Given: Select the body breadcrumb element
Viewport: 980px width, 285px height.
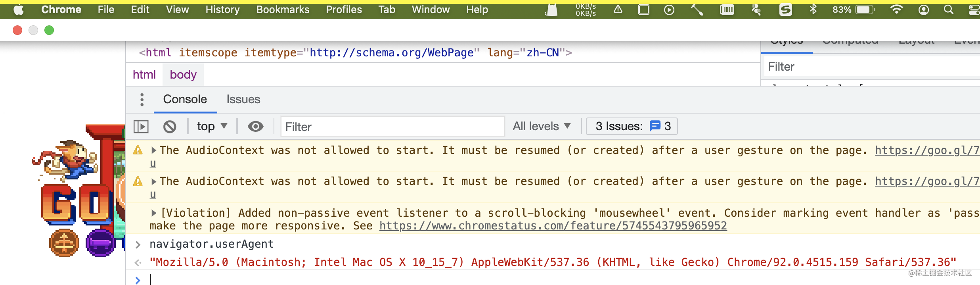Looking at the screenshot, I should coord(183,75).
